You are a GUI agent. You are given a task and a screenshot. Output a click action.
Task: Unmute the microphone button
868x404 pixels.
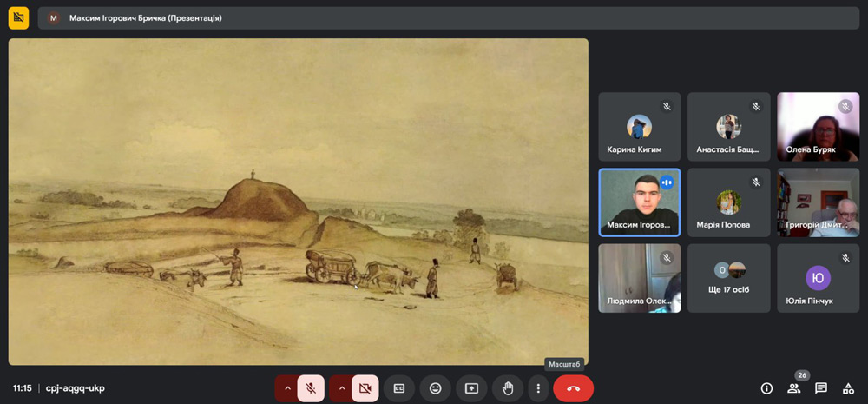click(311, 388)
